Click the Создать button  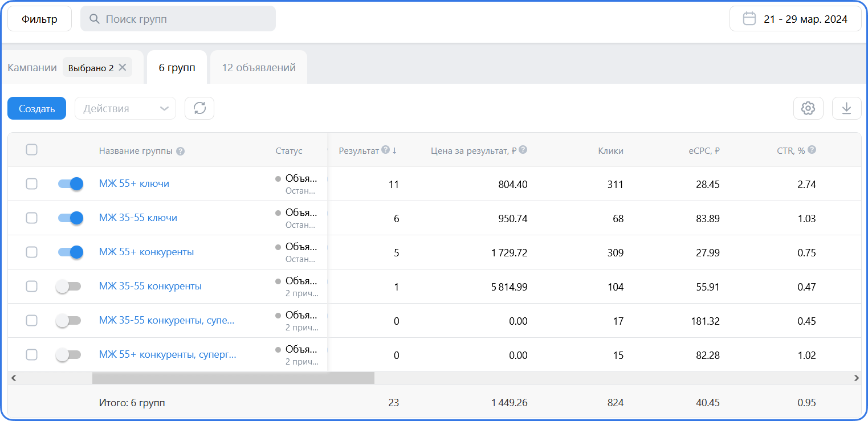tap(36, 108)
